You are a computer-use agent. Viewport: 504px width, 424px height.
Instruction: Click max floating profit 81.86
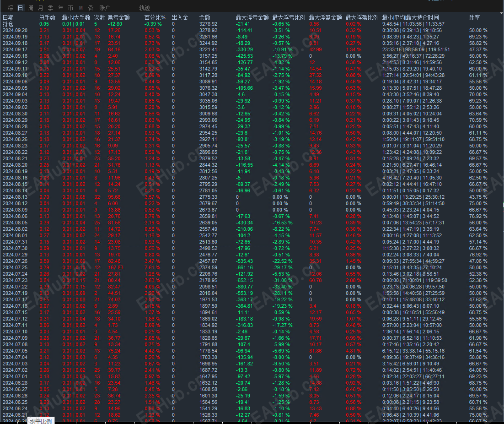[x=315, y=351]
